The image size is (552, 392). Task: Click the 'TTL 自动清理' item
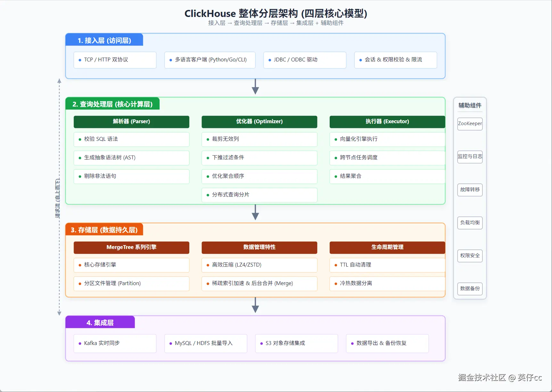[387, 265]
